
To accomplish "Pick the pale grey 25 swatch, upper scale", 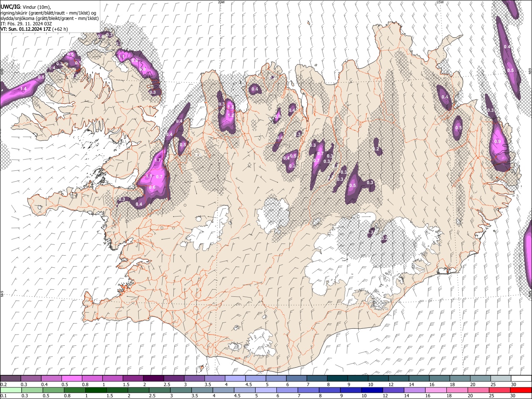I will pyautogui.click(x=500, y=379).
